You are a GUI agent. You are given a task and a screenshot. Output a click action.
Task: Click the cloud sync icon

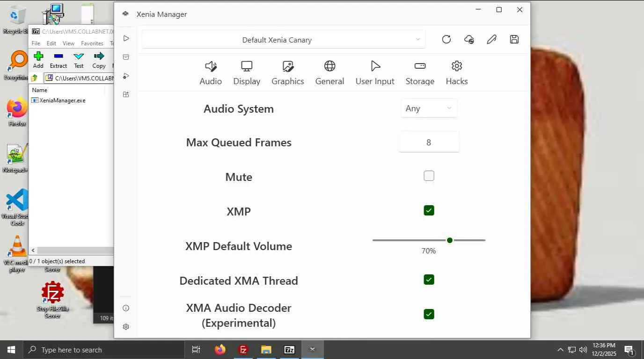pyautogui.click(x=469, y=40)
